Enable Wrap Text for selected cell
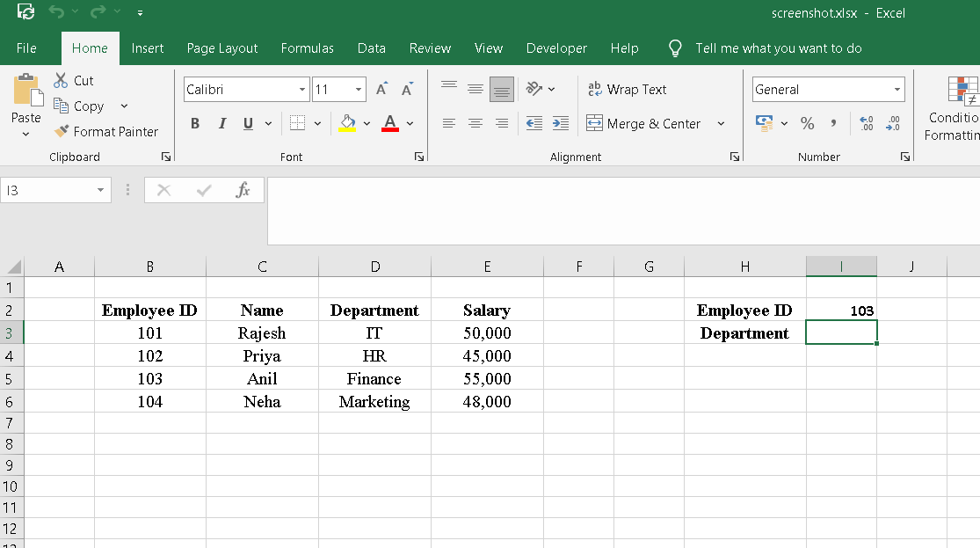Viewport: 980px width, 548px height. (627, 89)
